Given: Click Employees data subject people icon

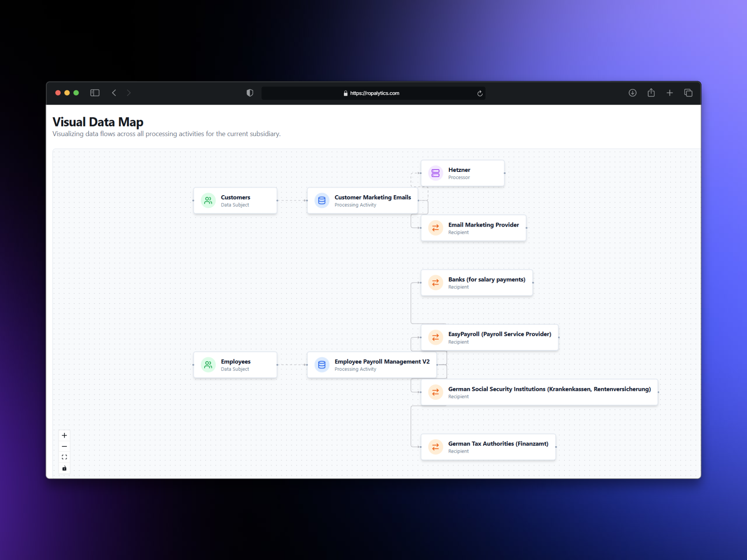Looking at the screenshot, I should 208,365.
